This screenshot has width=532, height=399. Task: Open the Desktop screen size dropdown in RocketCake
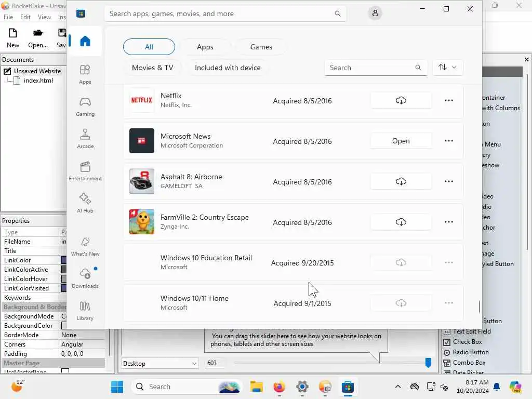[160, 363]
